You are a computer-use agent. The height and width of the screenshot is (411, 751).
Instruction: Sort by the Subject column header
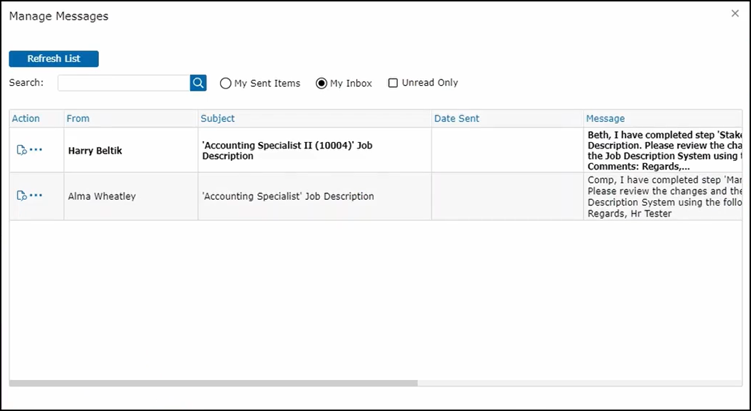pyautogui.click(x=218, y=119)
